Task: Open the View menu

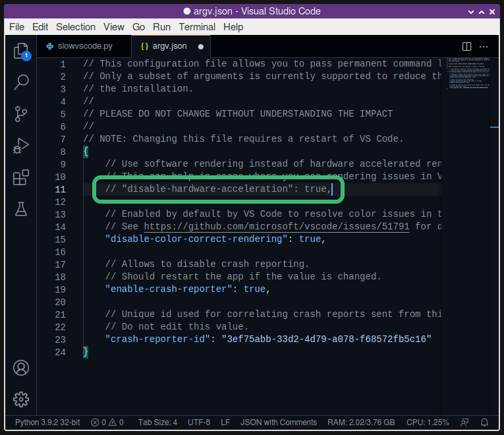Action: [x=114, y=27]
